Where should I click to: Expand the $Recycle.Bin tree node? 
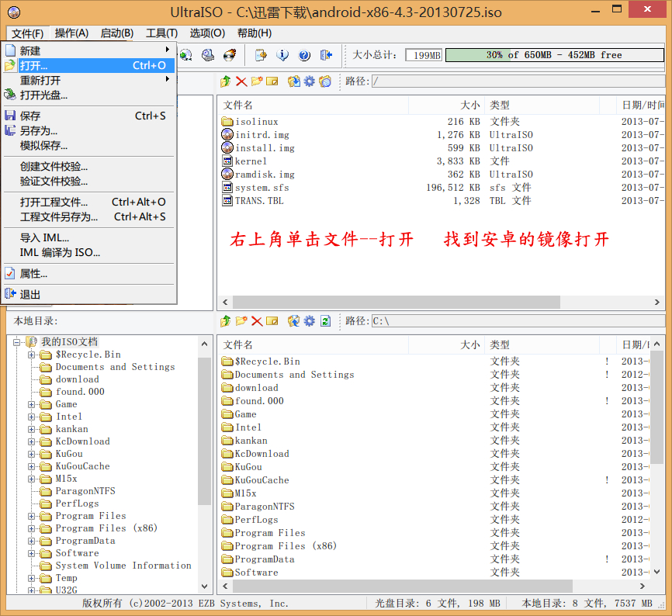[31, 355]
